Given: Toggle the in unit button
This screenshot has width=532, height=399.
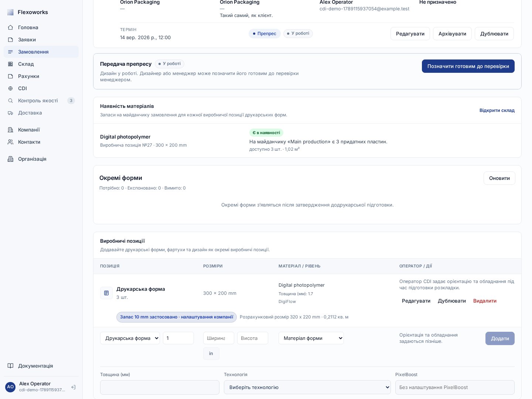Looking at the screenshot, I should (211, 354).
